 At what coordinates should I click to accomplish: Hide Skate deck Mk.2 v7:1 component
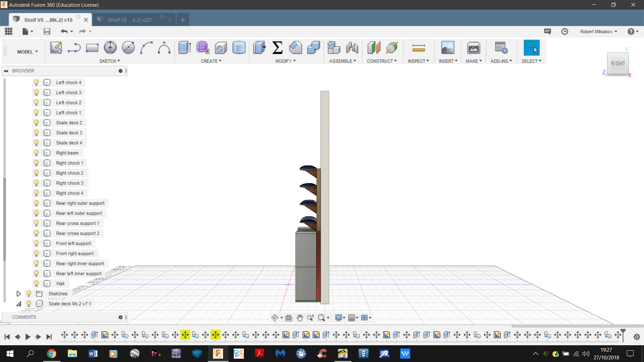click(29, 304)
